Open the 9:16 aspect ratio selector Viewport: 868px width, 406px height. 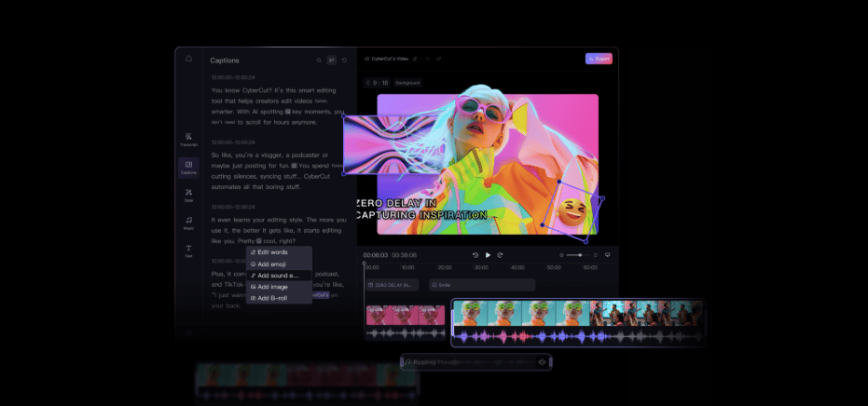point(377,83)
